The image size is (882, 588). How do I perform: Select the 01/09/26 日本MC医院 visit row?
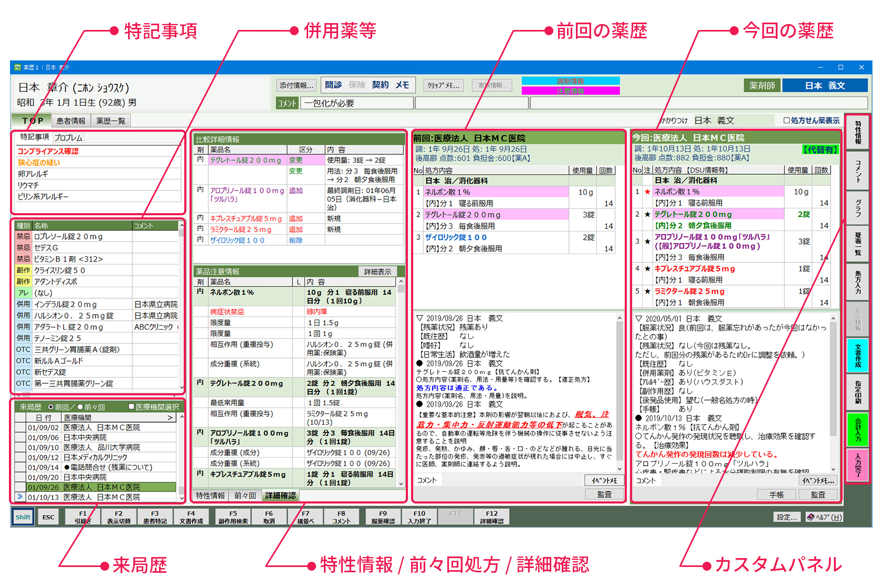pos(101,487)
